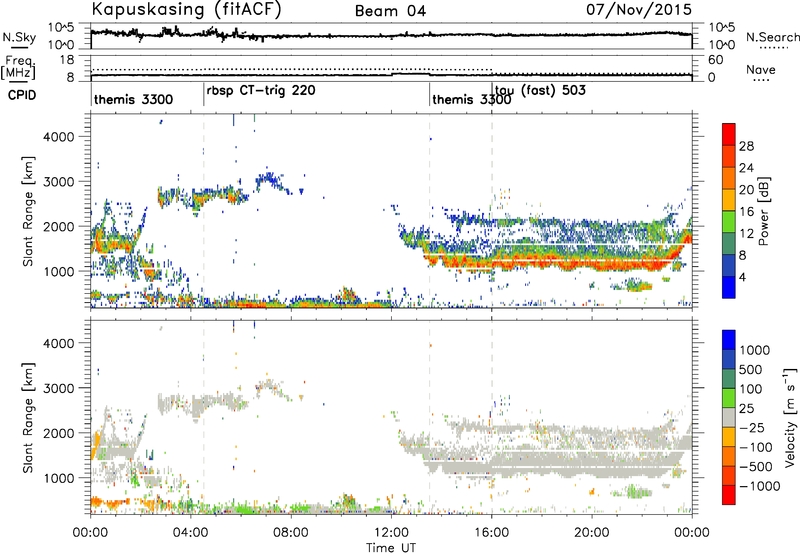Select the rbsp CT-trig 220 label
Viewport: 800px width, 554px height.
click(261, 90)
